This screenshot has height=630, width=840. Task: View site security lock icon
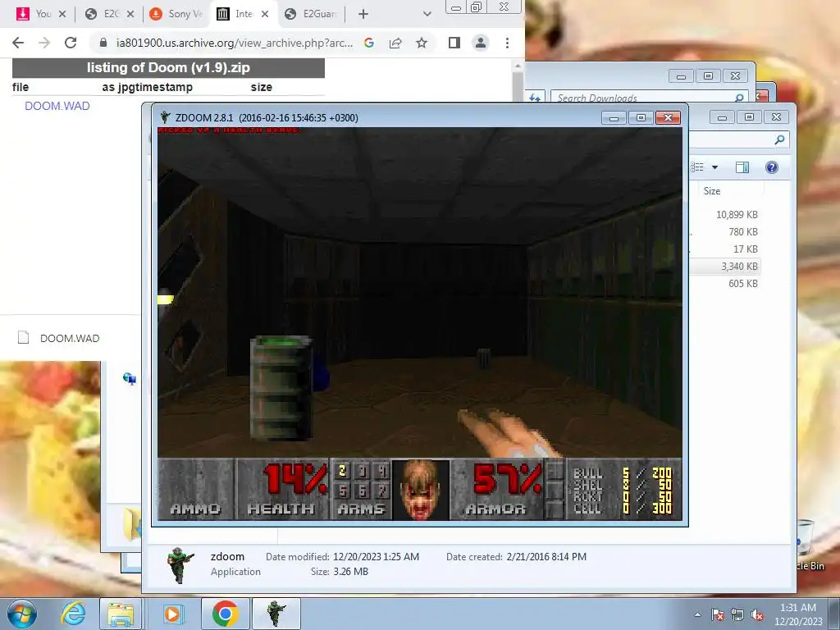[103, 43]
